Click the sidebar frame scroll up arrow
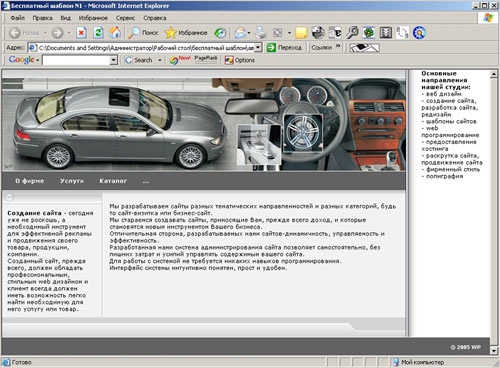 494,74
